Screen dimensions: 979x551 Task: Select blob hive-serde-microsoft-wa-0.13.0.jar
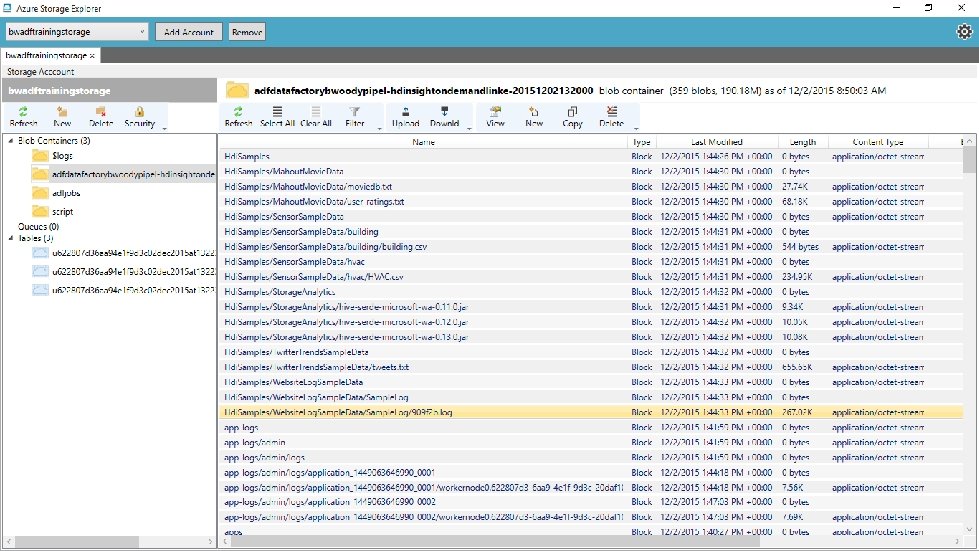pos(591,337)
